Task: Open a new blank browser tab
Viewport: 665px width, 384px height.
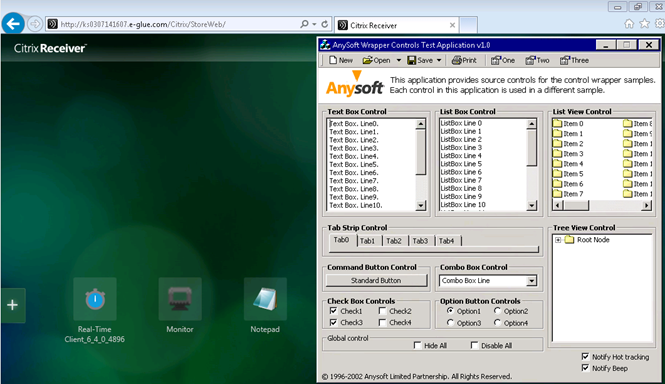Action: click(x=468, y=25)
